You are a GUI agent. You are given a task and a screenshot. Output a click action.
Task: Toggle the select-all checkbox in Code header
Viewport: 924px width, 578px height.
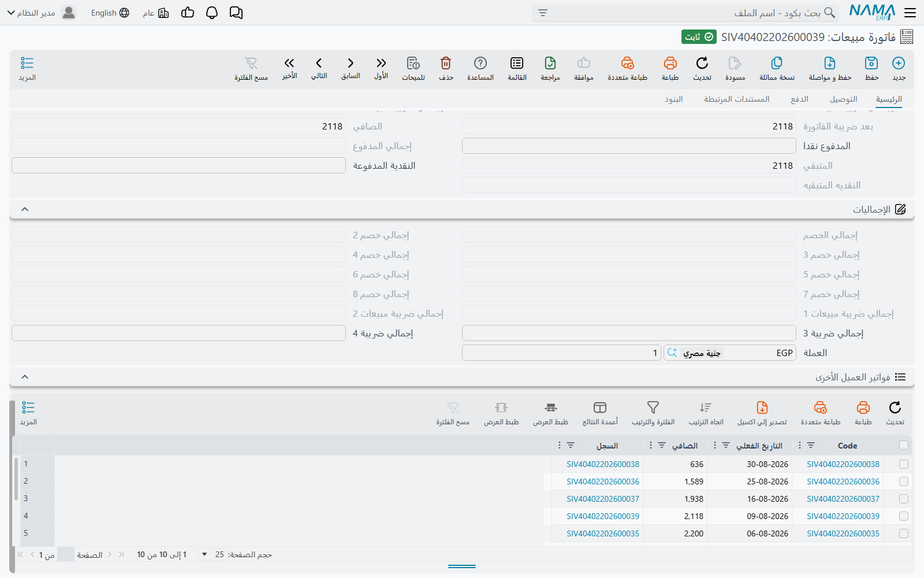pyautogui.click(x=904, y=445)
